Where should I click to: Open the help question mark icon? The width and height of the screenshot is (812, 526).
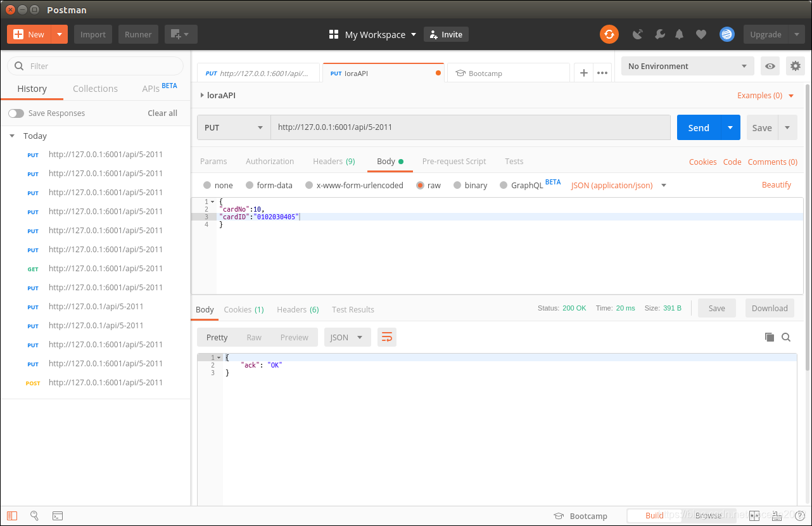coord(799,516)
